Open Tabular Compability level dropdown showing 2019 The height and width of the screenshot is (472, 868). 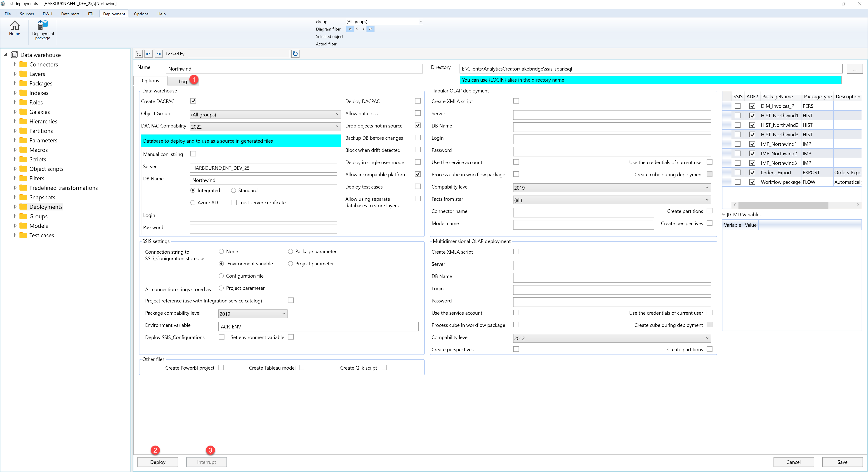pyautogui.click(x=612, y=188)
